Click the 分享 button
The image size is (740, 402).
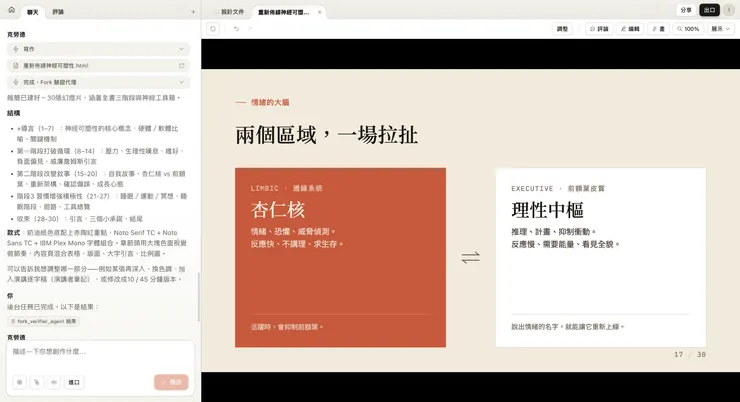686,10
